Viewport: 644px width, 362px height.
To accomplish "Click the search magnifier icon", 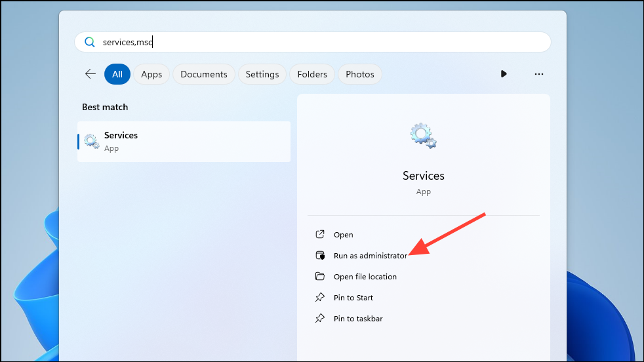I will (x=90, y=42).
